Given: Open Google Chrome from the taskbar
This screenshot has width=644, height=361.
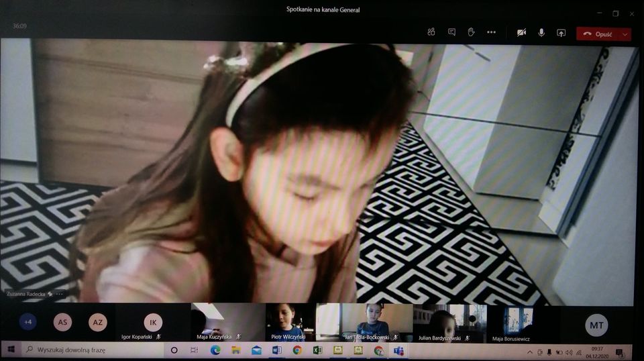Looking at the screenshot, I should [297, 350].
